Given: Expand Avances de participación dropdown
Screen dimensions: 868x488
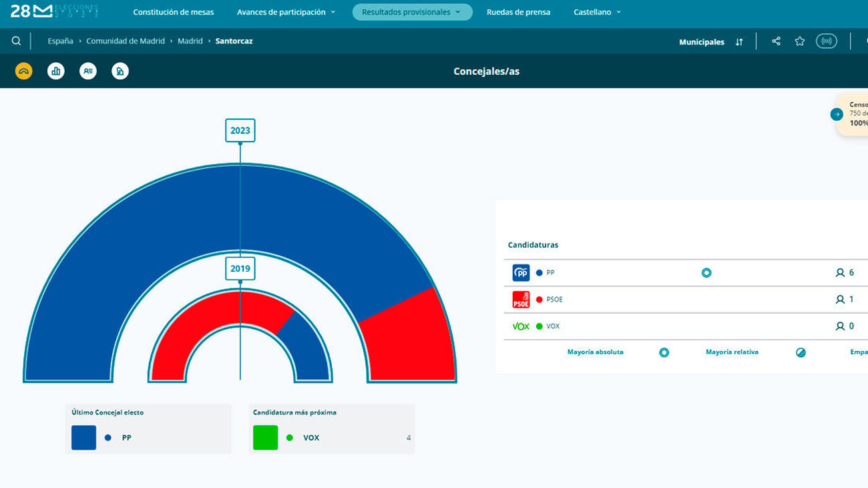Looking at the screenshot, I should (x=286, y=12).
